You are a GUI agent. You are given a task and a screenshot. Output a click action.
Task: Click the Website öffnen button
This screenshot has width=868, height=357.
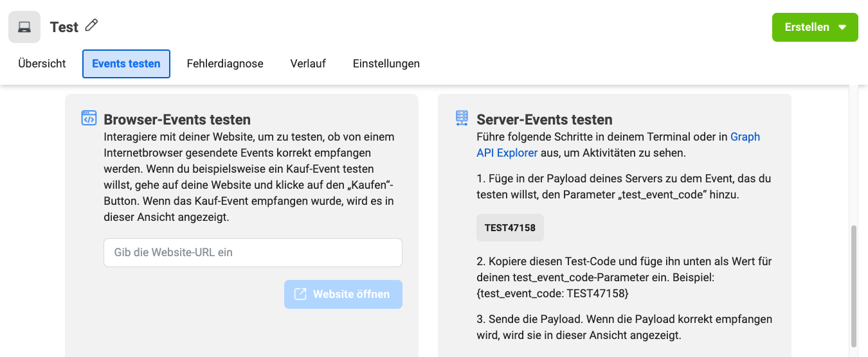(x=343, y=294)
